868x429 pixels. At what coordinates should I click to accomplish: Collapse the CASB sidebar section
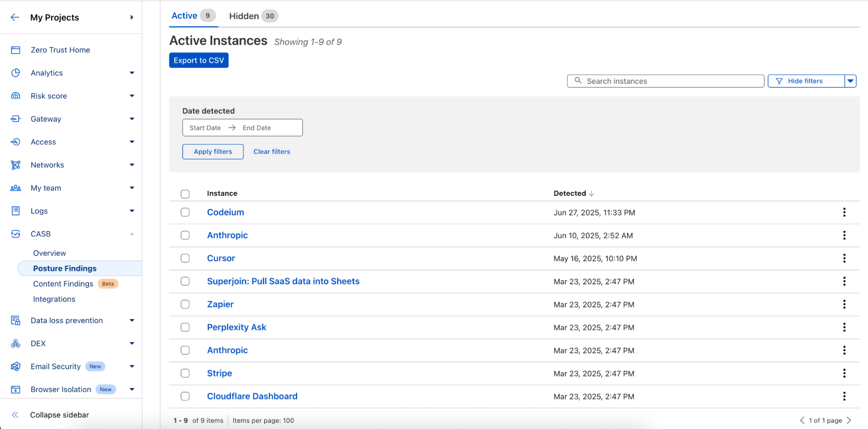click(x=132, y=234)
